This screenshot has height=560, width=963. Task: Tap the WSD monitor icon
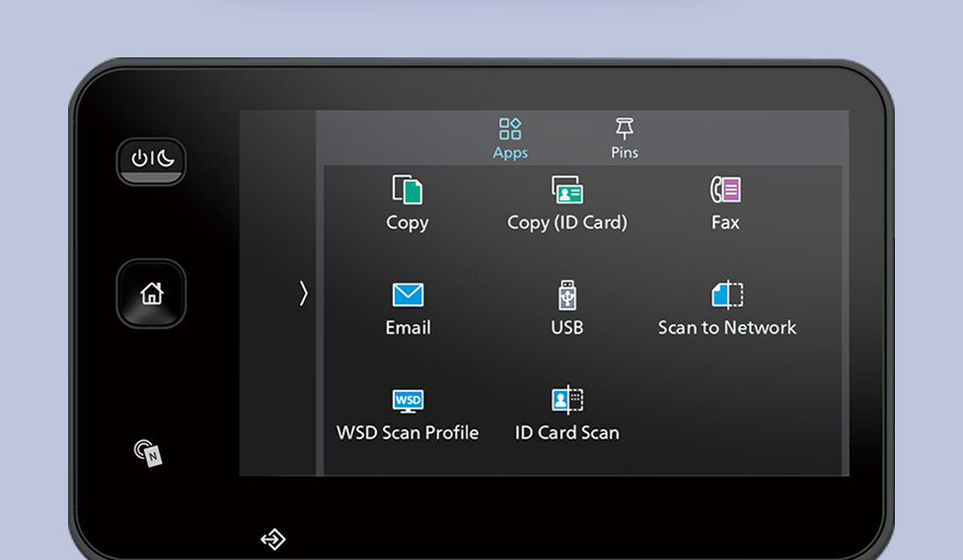click(x=408, y=400)
